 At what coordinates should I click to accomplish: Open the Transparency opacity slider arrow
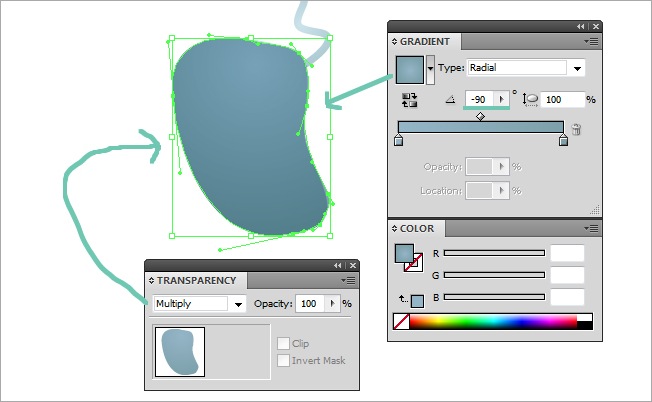click(332, 303)
